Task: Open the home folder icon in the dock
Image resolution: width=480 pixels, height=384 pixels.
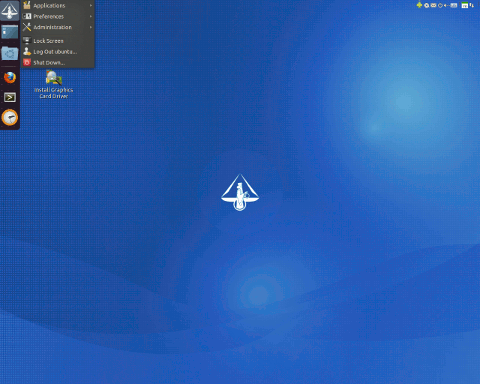Action: (10, 54)
